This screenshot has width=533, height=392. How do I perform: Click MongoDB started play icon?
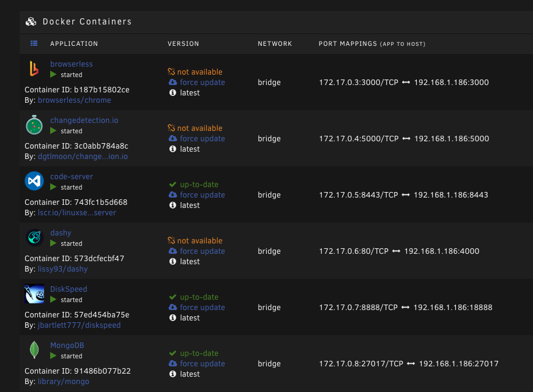53,356
